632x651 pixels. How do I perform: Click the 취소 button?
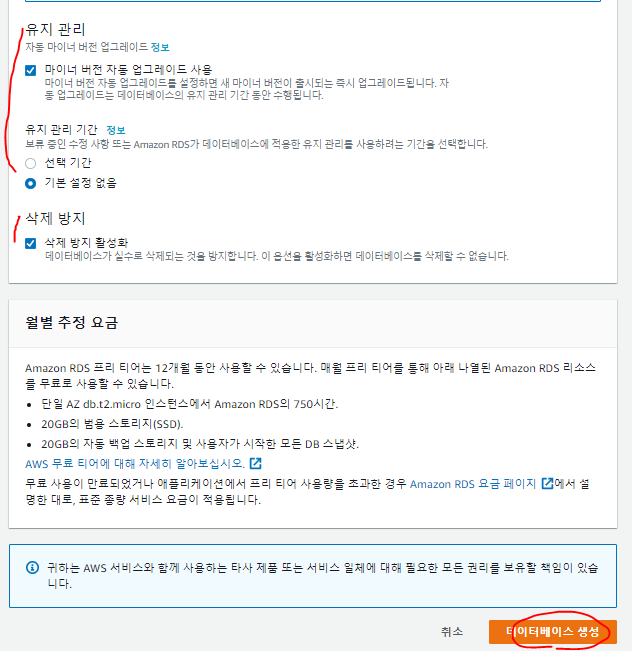452,631
